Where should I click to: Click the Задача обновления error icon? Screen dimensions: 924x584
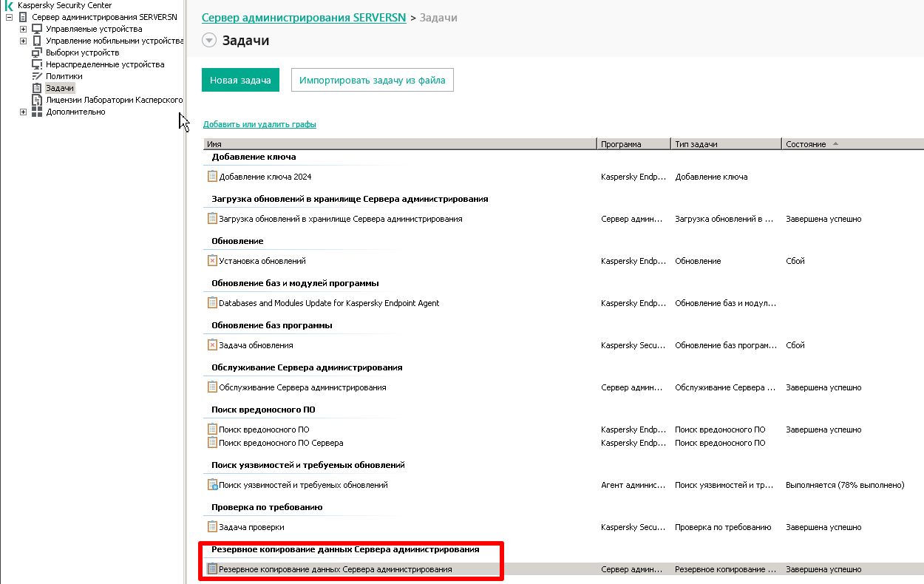point(213,344)
